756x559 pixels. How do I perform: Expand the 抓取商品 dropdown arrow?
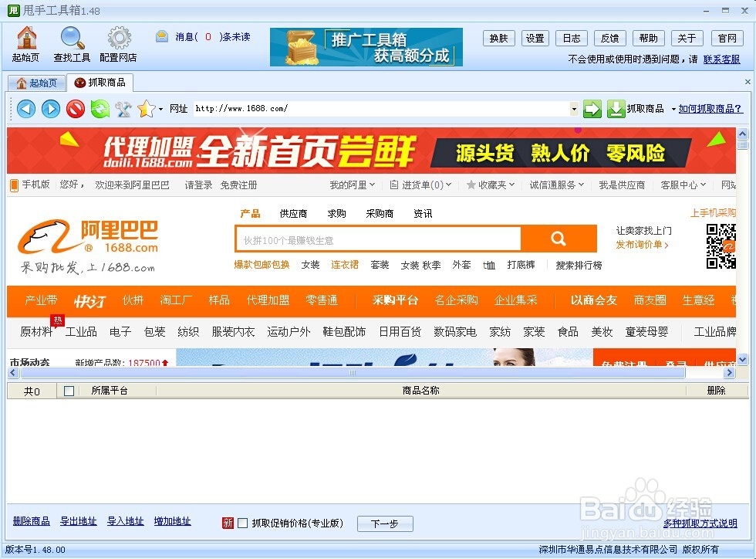673,109
